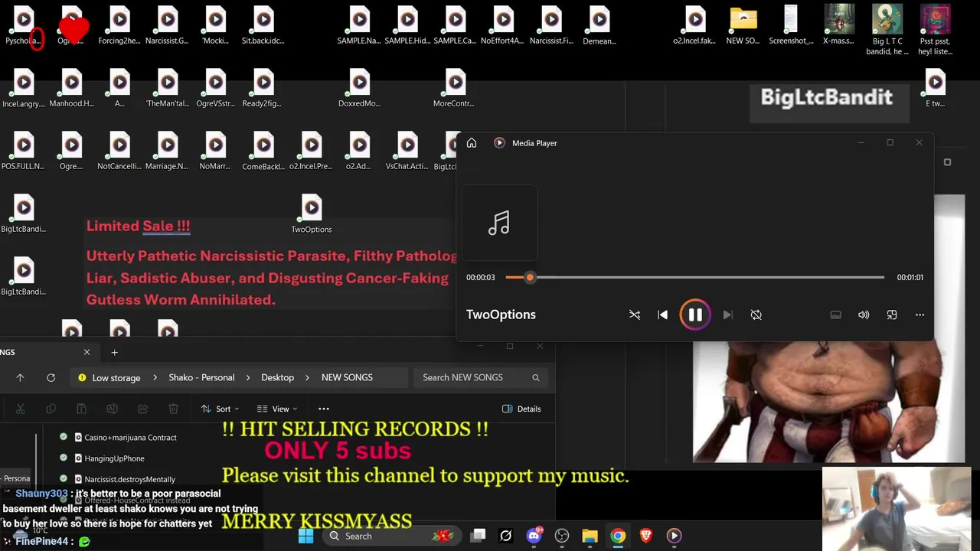Select NEW SONGS breadcrumb segment
This screenshot has width=980, height=551.
click(x=347, y=377)
